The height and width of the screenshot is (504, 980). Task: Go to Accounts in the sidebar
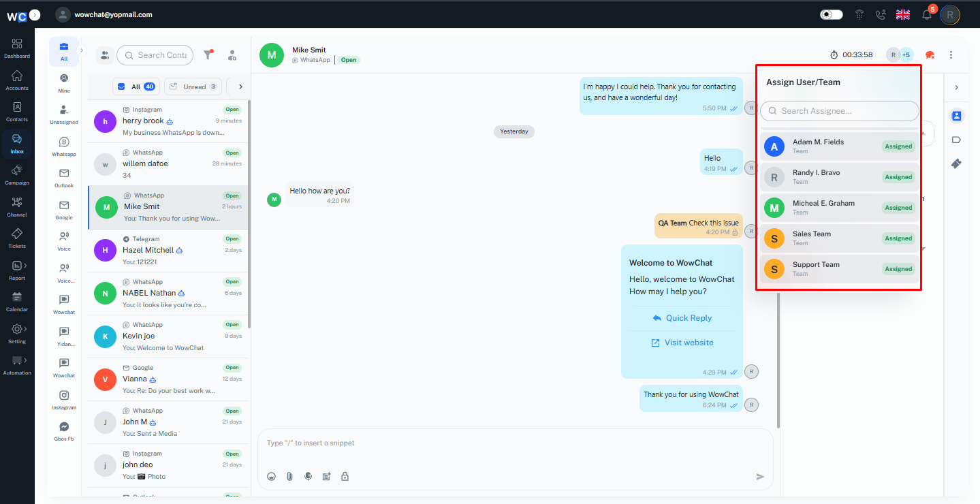pos(17,80)
